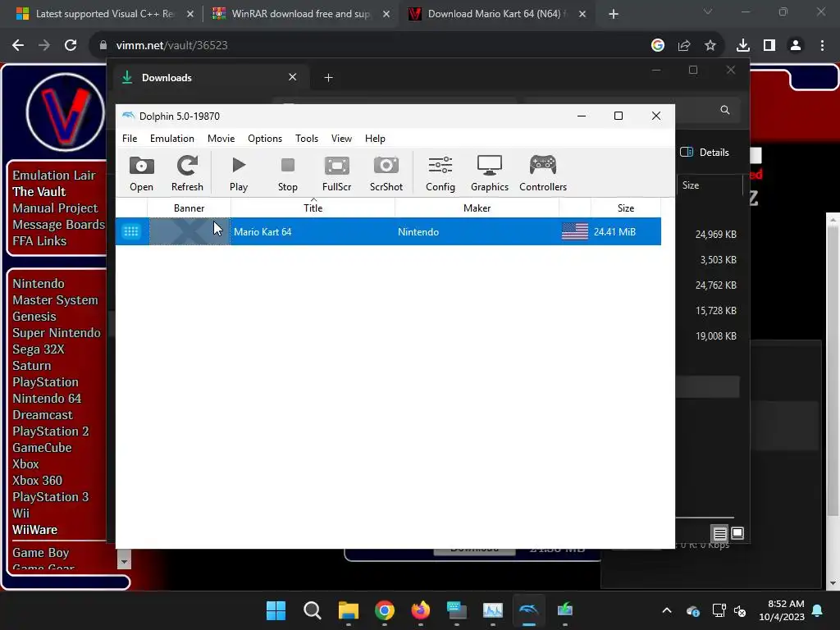Select the Mario Kart 64 title

(x=262, y=232)
